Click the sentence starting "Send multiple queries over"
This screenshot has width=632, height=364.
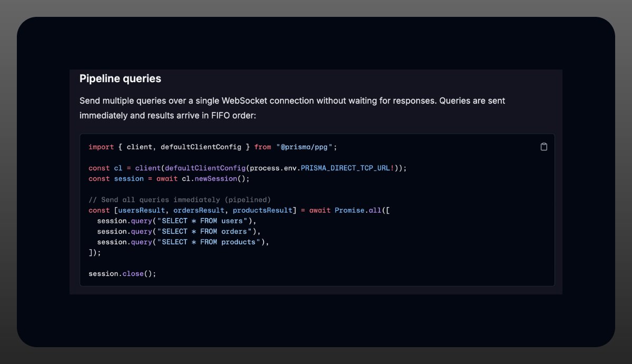(x=292, y=100)
